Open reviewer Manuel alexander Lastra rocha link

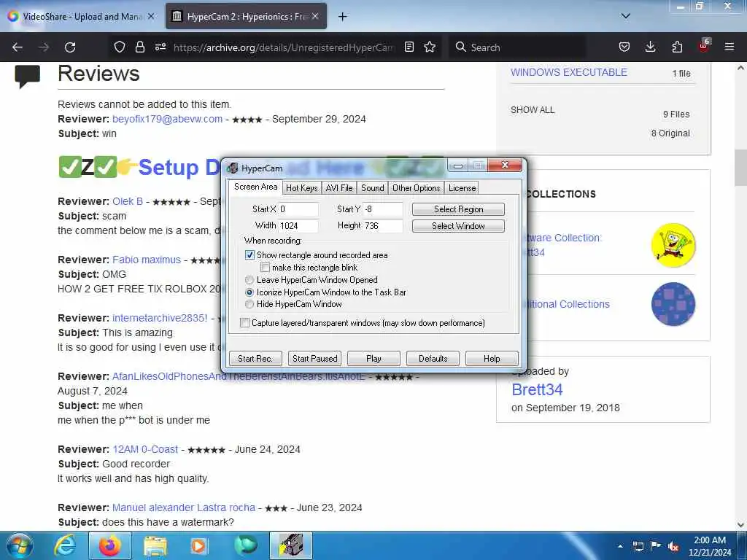point(184,507)
